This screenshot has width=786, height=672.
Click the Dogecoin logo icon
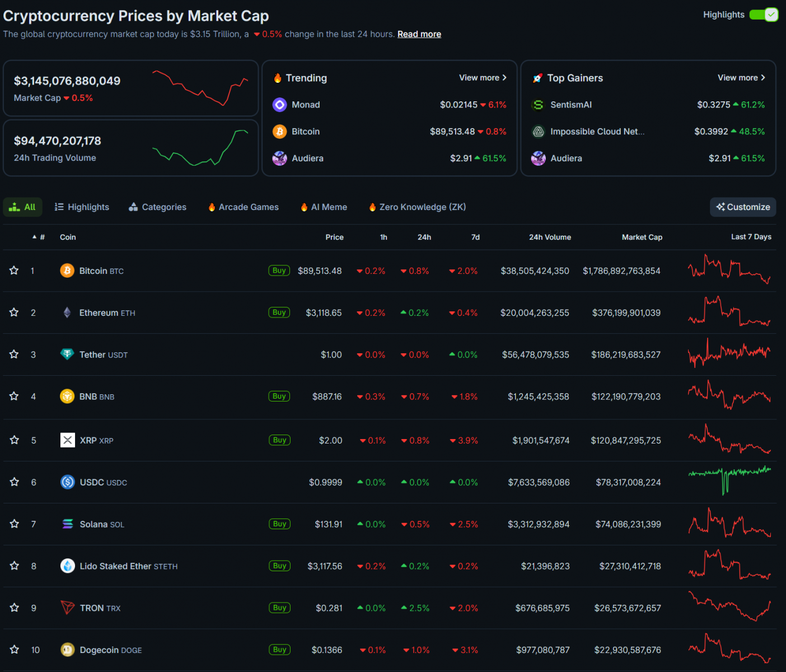68,650
